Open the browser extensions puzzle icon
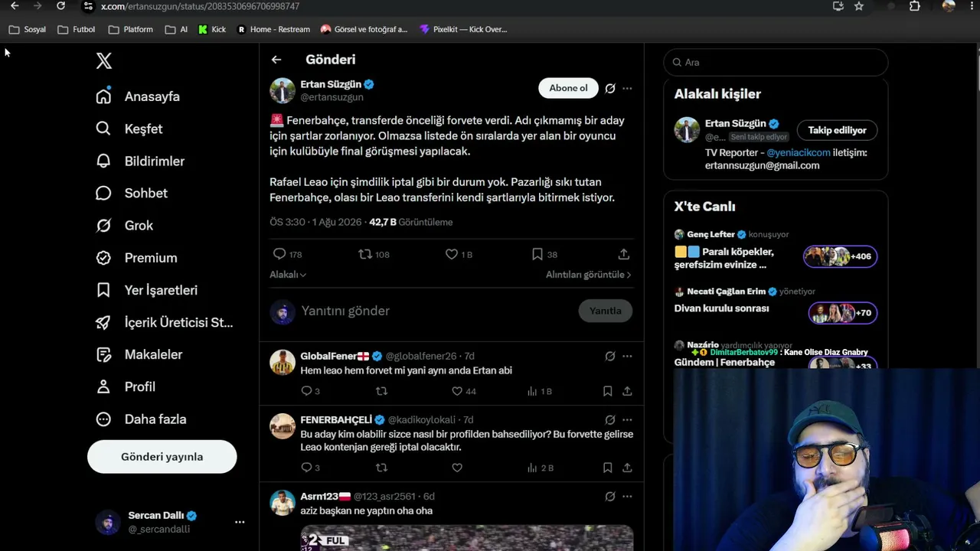The height and width of the screenshot is (551, 980). point(914,6)
